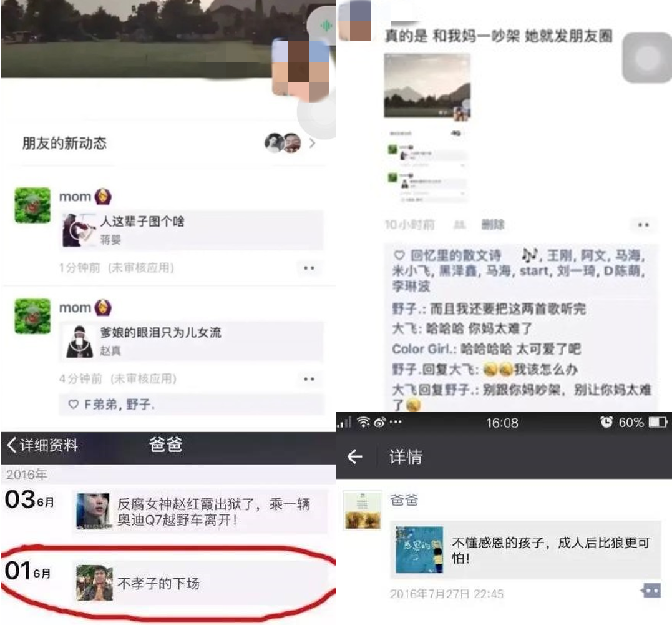The width and height of the screenshot is (672, 630).
Task: Open the 不孝子的下场 post
Action: click(200, 583)
